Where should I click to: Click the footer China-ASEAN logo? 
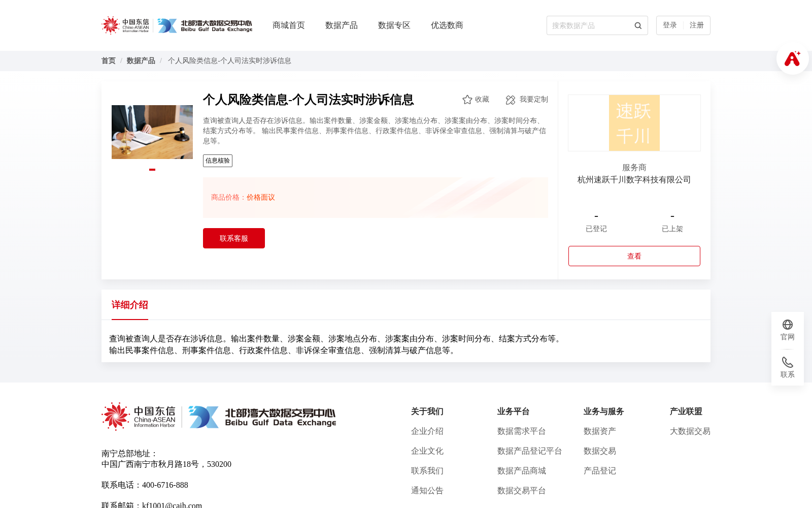[139, 417]
